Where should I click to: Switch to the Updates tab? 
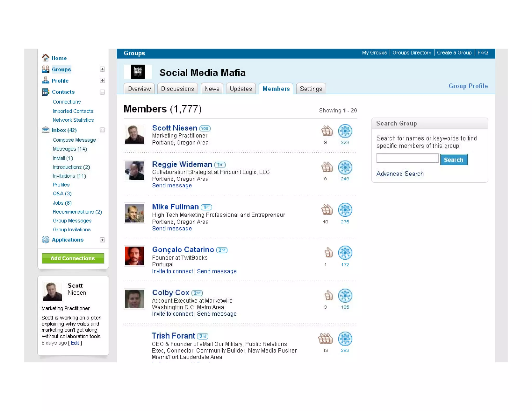(241, 89)
